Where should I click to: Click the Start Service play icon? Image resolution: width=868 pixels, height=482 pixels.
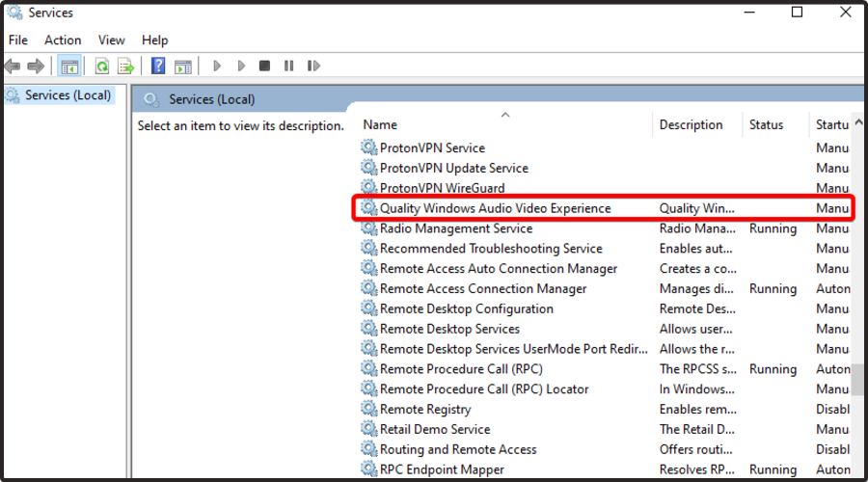coord(217,66)
